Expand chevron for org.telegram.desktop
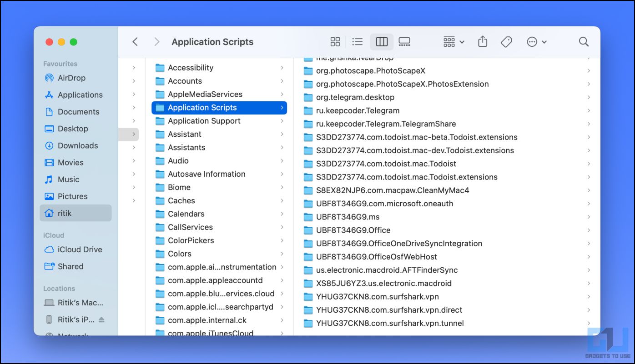This screenshot has width=635, height=364. 589,97
